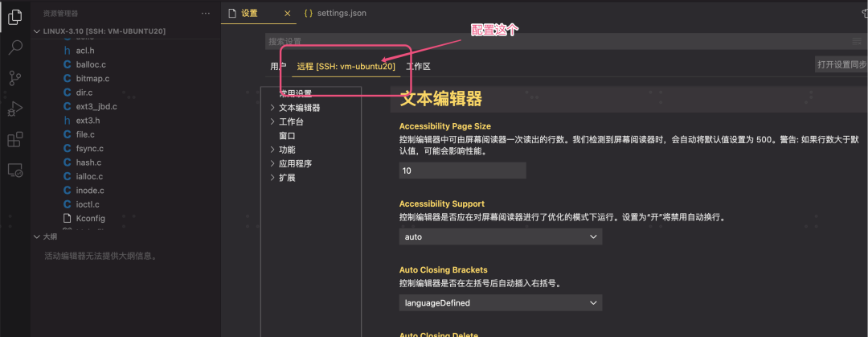Expand 文本编辑器 in settings tree

point(299,108)
